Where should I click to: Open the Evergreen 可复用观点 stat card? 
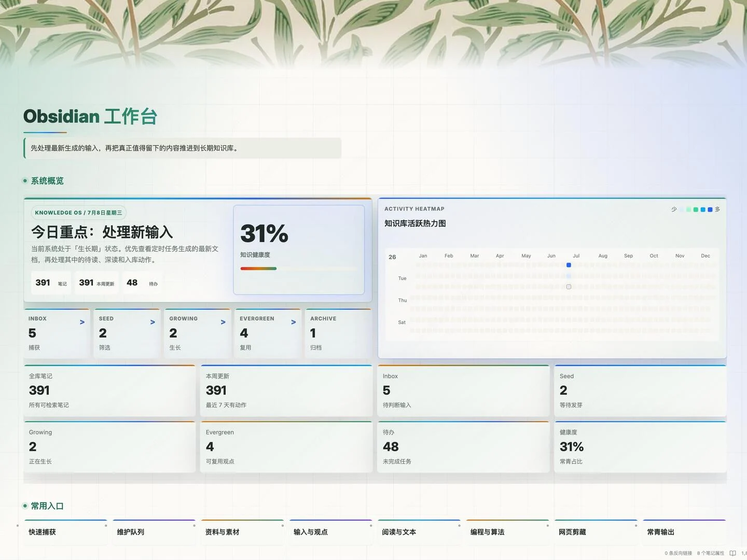286,446
